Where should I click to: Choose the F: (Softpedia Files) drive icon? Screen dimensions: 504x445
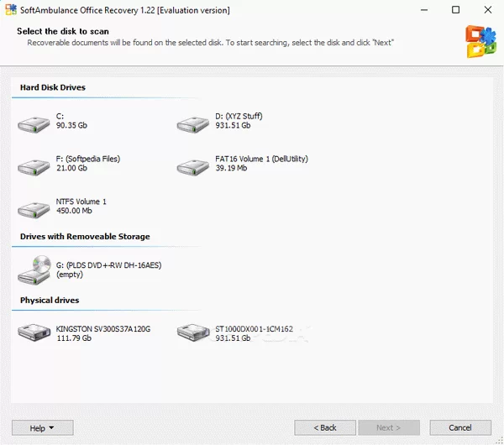pyautogui.click(x=34, y=167)
